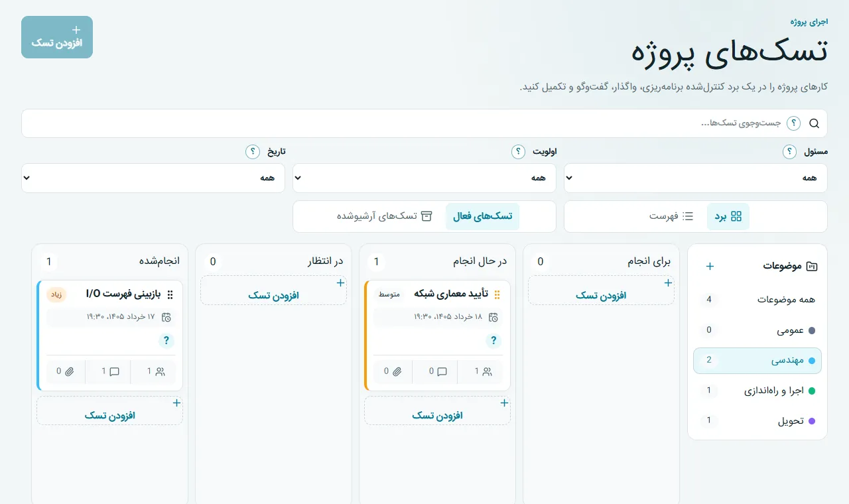Show help for the مسئول filter

pos(789,152)
